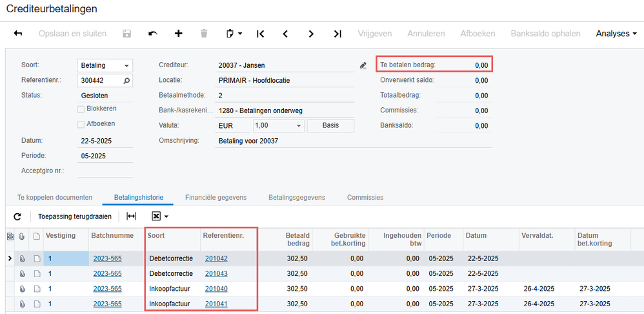Click Toepassing terugdraaien

click(75, 216)
